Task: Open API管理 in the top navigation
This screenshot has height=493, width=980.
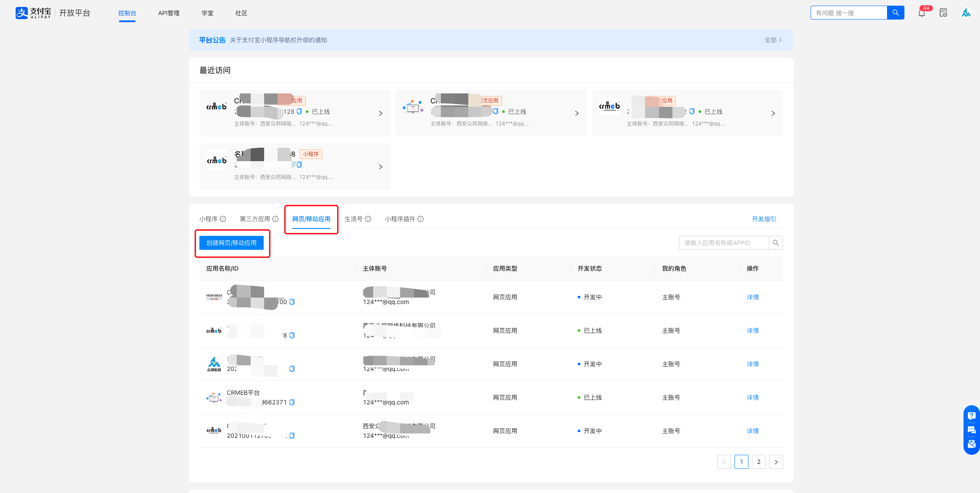Action: 169,13
